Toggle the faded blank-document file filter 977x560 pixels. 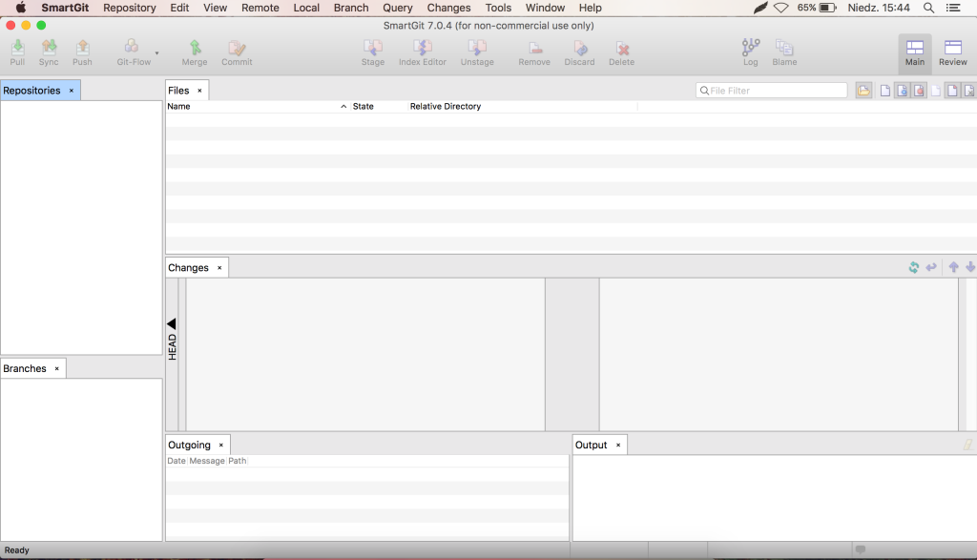pyautogui.click(x=935, y=91)
